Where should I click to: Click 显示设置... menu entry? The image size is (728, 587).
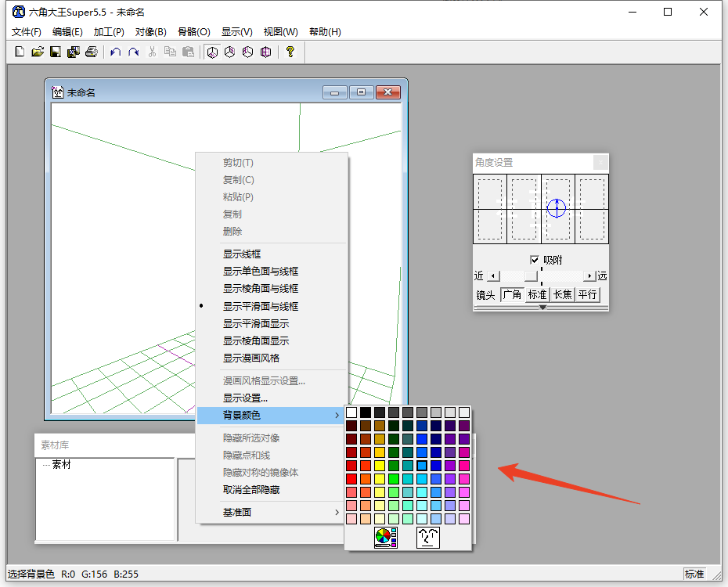tap(245, 398)
